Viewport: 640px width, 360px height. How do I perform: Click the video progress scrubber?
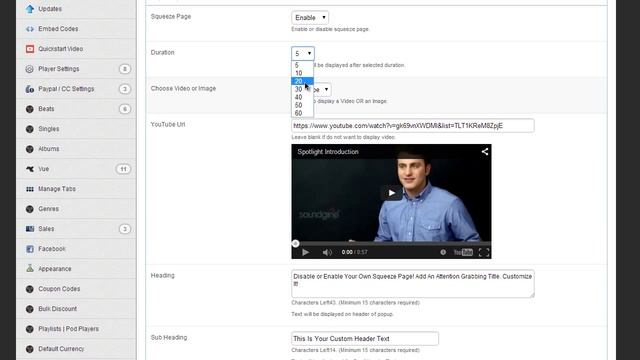[x=296, y=244]
